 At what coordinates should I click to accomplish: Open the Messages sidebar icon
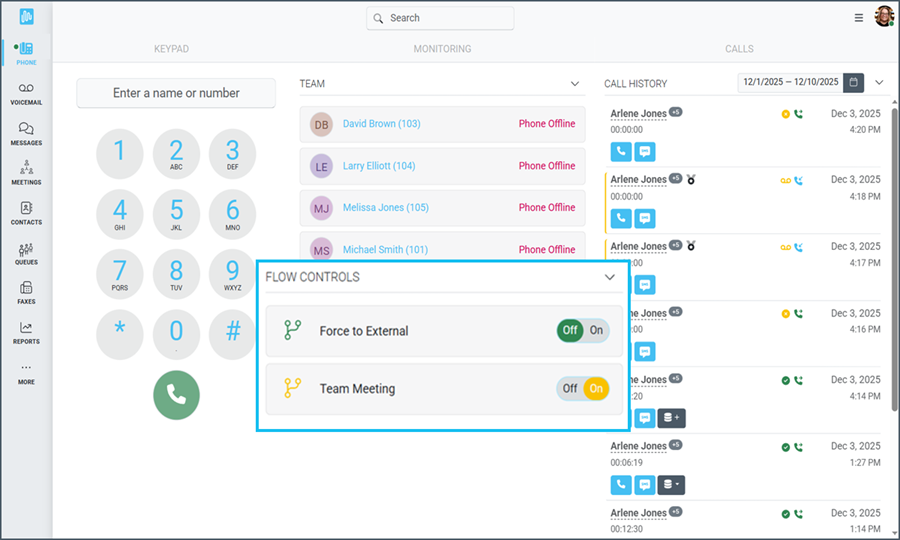pyautogui.click(x=26, y=134)
